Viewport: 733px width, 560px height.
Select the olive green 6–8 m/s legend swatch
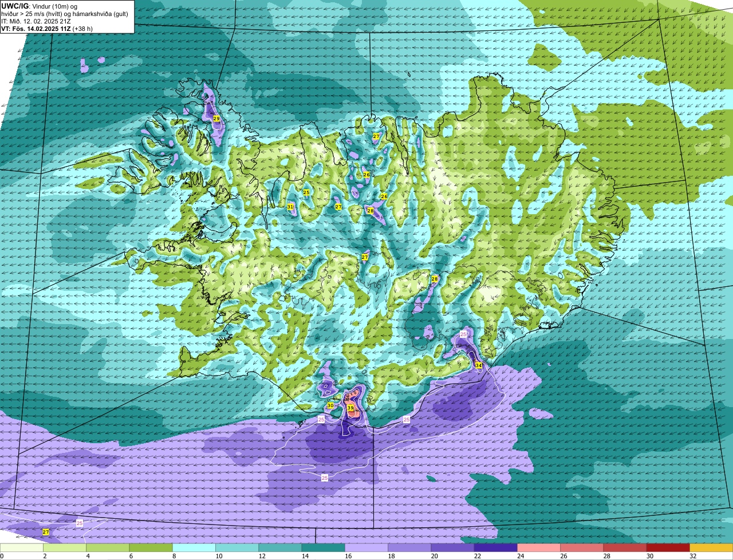pos(151,548)
